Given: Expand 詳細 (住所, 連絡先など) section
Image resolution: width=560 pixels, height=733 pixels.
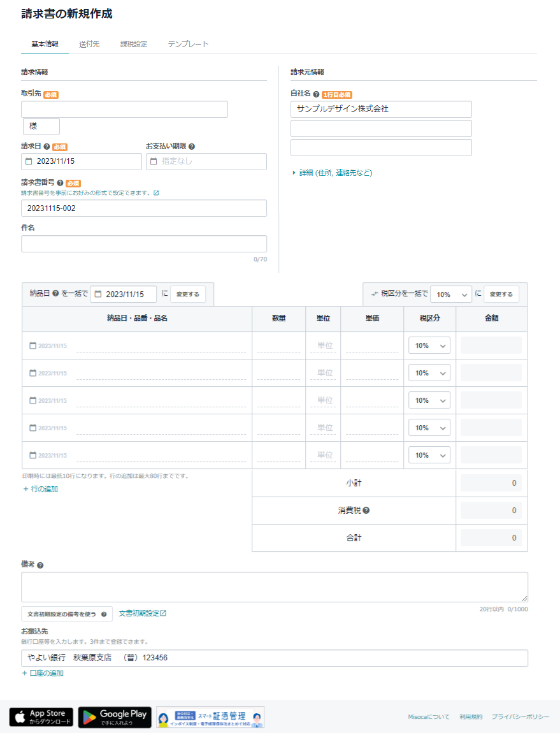Looking at the screenshot, I should click(332, 173).
